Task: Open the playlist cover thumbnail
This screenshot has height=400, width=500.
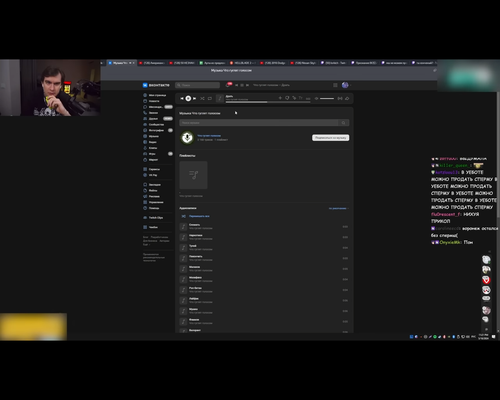Action: 193,175
